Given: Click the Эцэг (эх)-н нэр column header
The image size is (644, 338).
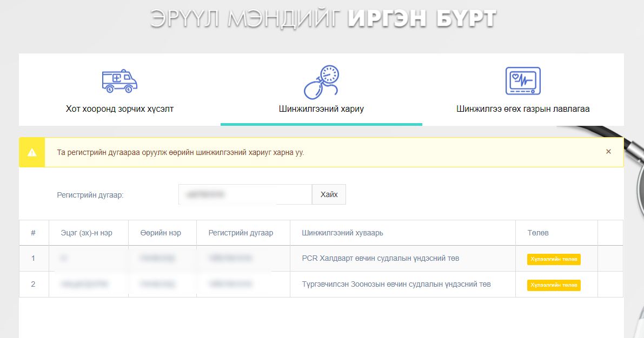Looking at the screenshot, I should tap(87, 233).
